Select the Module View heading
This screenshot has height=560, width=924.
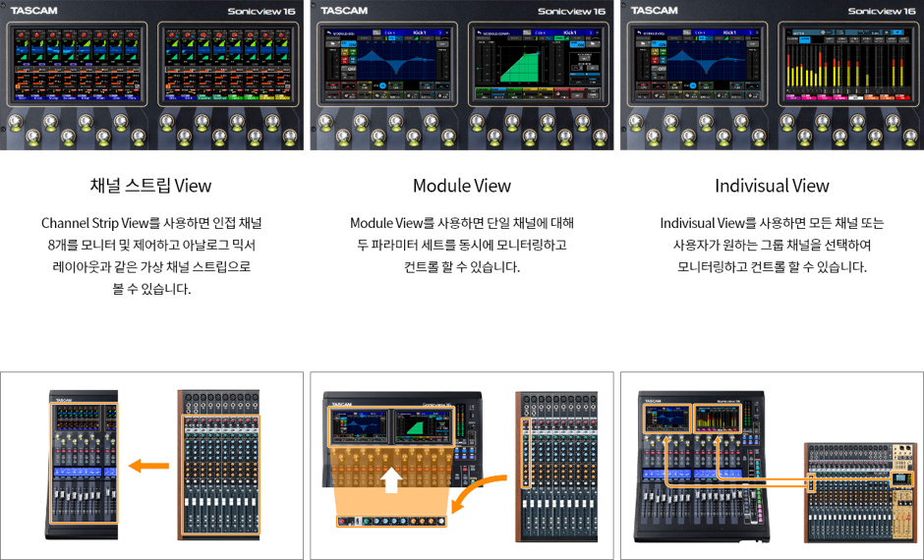(462, 186)
